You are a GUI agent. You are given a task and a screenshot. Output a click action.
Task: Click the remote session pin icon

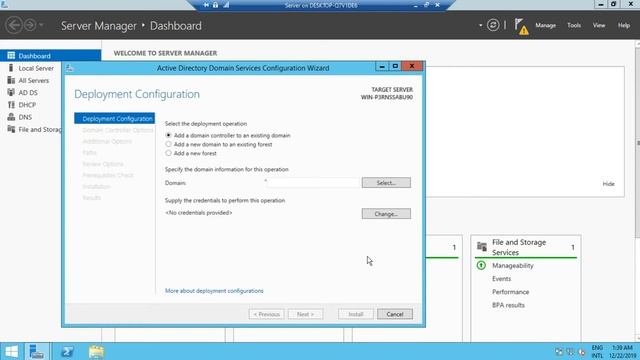pyautogui.click(x=206, y=5)
